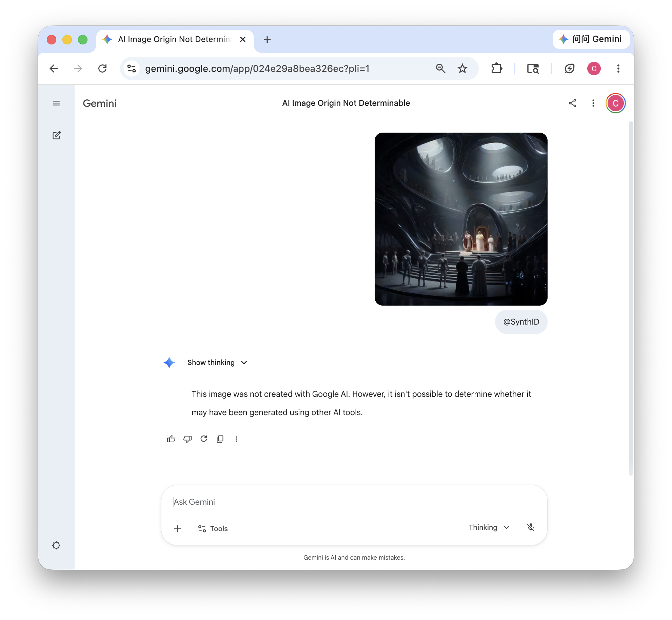Open the browser extensions puzzle icon
The width and height of the screenshot is (672, 620).
click(x=497, y=69)
